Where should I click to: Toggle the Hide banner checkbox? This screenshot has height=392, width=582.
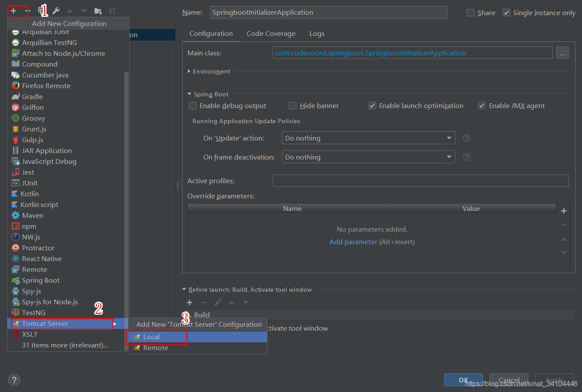[293, 106]
